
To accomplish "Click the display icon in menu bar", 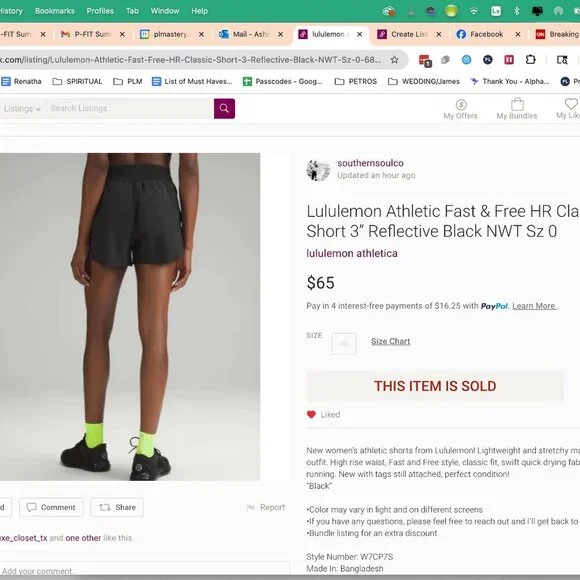I will coord(537,11).
